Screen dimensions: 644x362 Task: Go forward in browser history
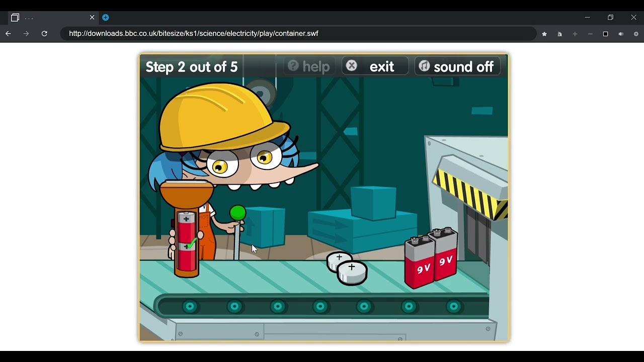click(x=26, y=34)
